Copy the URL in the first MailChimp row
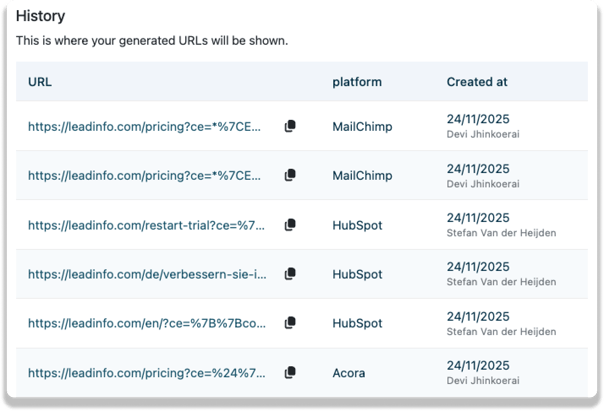 click(x=290, y=126)
